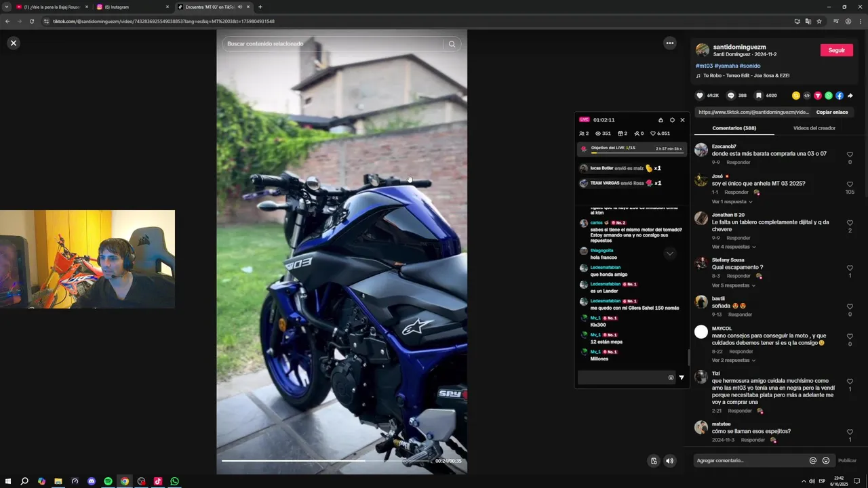Click the filter funnel icon in LIVE chat
868x488 pixels.
[x=682, y=378]
